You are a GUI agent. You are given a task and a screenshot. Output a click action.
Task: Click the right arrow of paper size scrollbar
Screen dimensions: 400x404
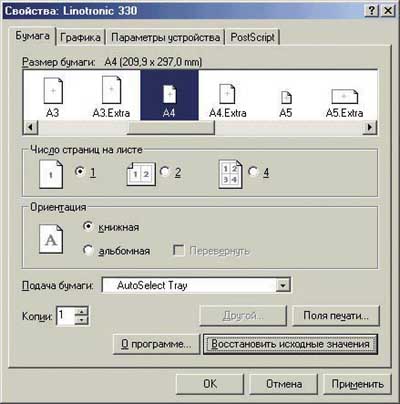(370, 127)
